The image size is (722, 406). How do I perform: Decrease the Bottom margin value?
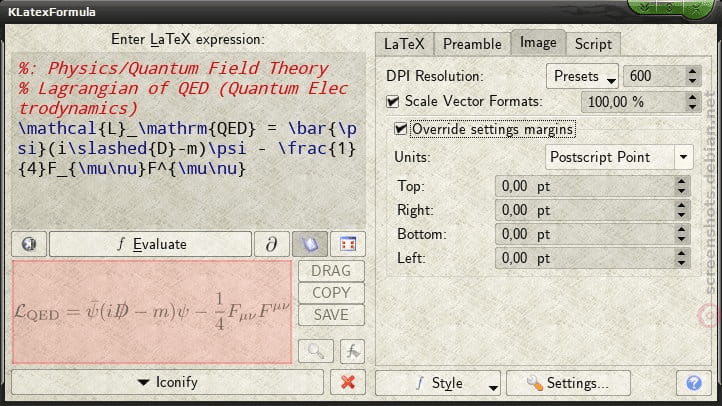681,239
